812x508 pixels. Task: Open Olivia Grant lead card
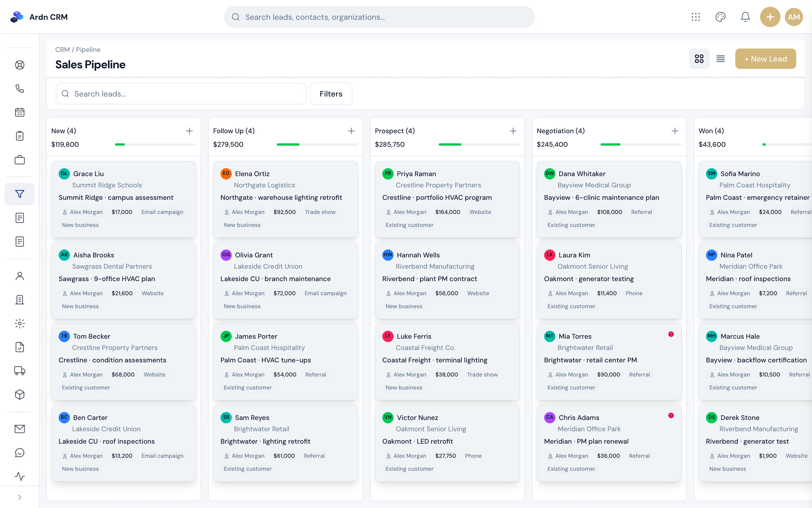click(x=285, y=281)
